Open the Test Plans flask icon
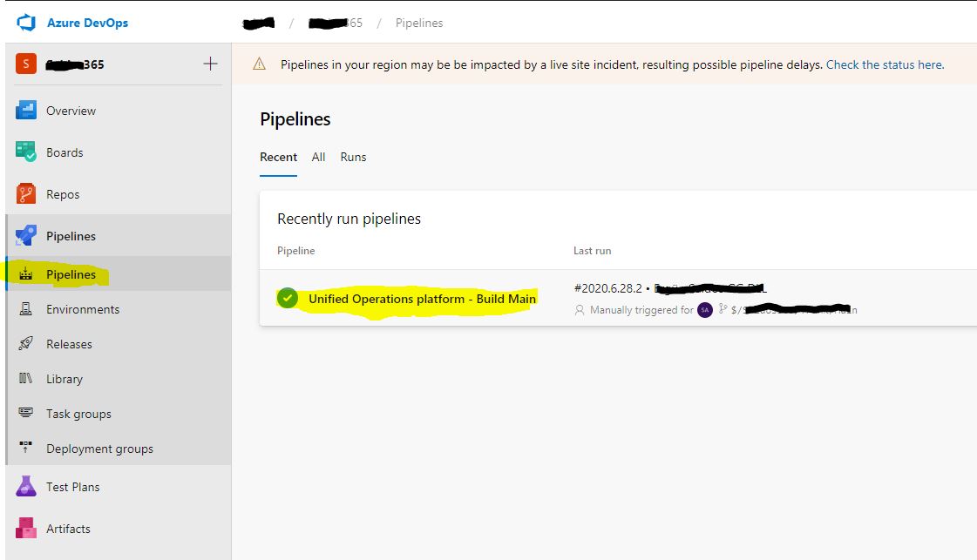 [26, 487]
